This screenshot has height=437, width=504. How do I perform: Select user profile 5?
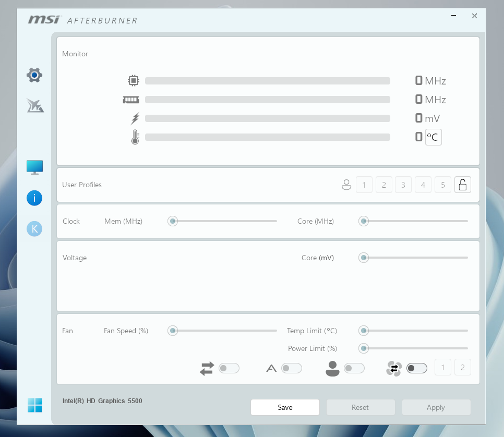point(443,185)
